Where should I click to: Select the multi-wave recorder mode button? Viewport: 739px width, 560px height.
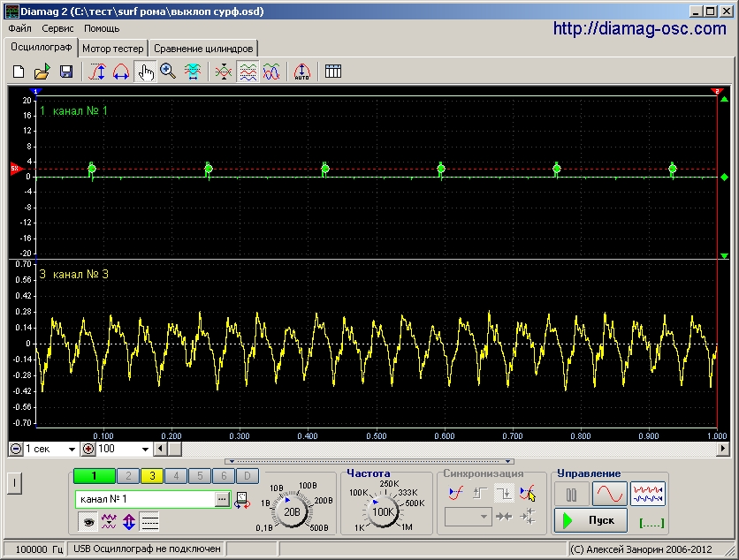[x=648, y=494]
